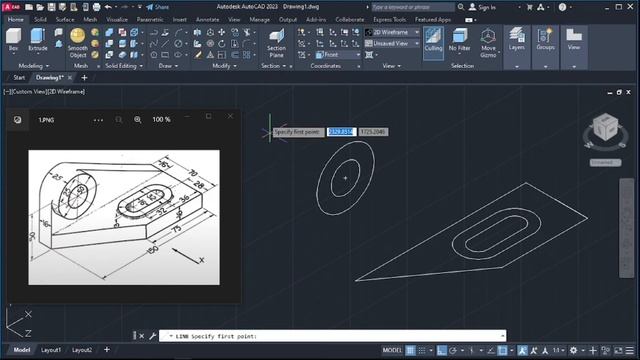Screen dimensions: 640x360
Task: Toggle drawing grid display in status bar
Action: click(x=410, y=350)
